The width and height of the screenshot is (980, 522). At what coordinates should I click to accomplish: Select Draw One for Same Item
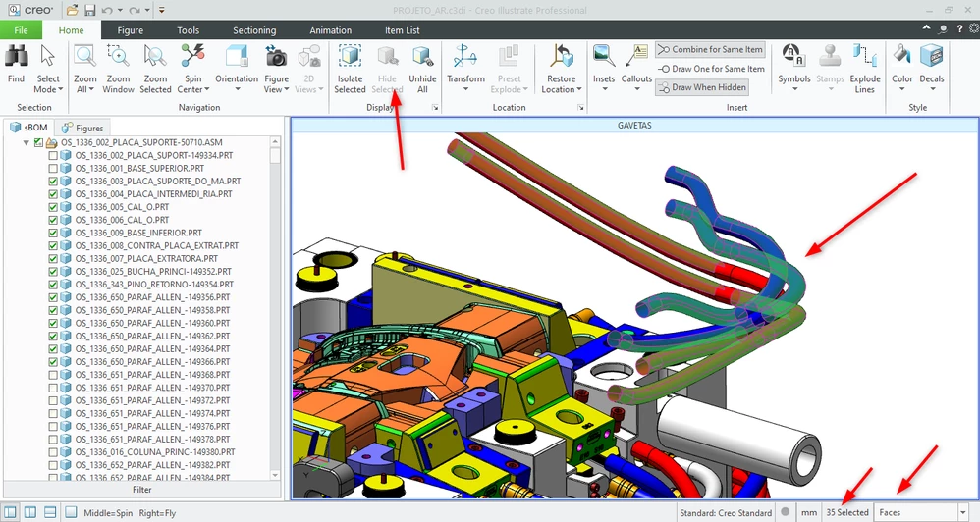click(x=711, y=69)
